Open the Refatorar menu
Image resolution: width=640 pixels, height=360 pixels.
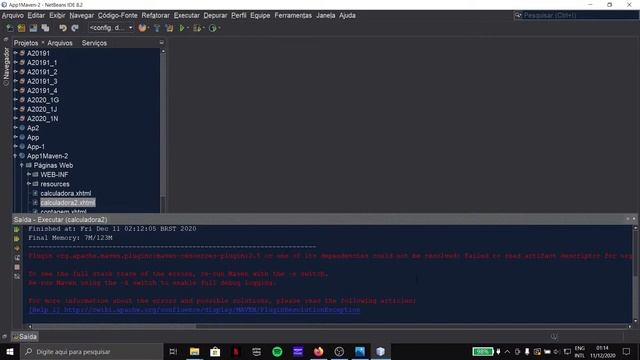[x=156, y=16]
